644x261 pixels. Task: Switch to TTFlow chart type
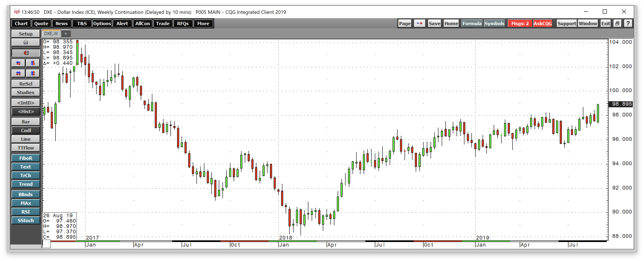pos(26,148)
